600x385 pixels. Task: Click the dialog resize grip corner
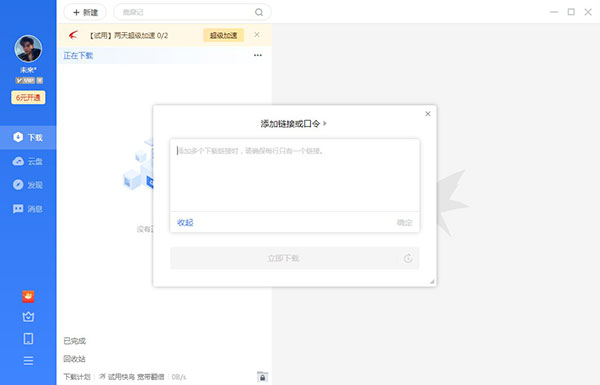pyautogui.click(x=432, y=282)
